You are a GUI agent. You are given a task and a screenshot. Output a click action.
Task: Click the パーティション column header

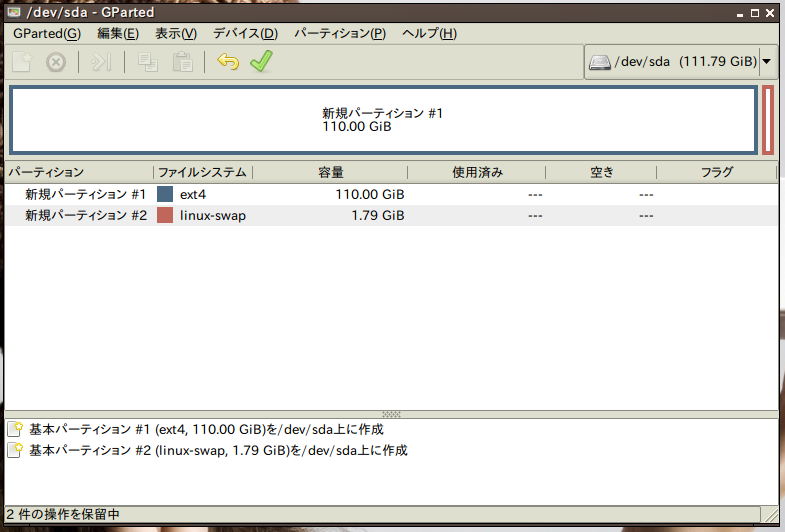pos(79,172)
